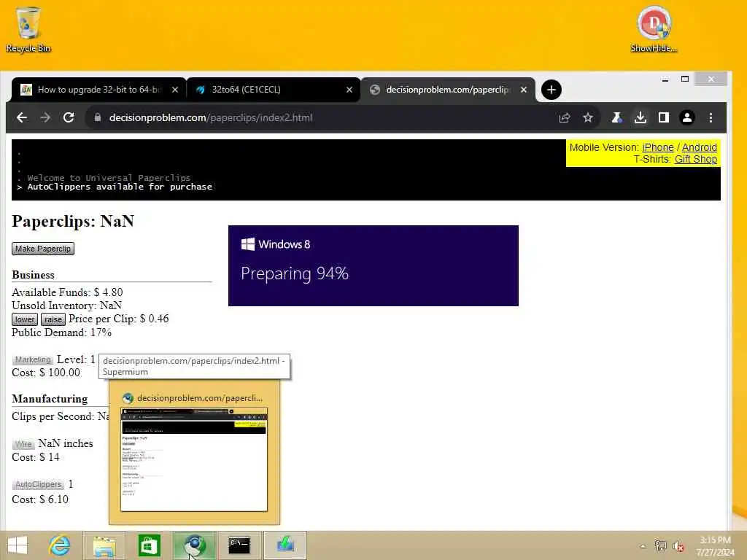Open the Windows Start button
Screen dimensions: 747x560
pyautogui.click(x=18, y=545)
